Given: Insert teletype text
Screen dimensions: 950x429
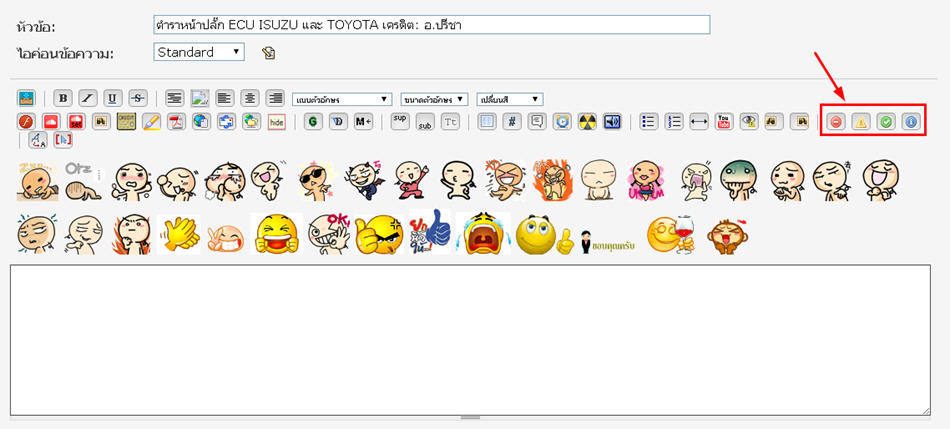Looking at the screenshot, I should coord(450,122).
